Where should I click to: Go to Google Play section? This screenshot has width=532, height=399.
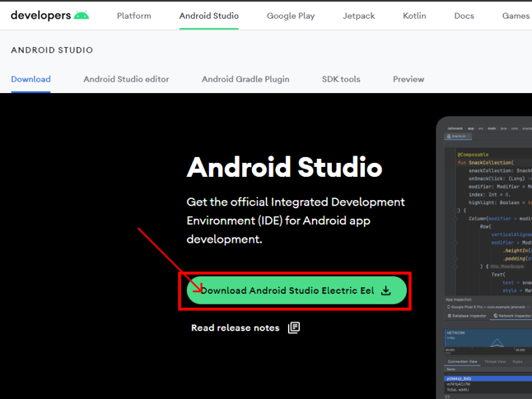[291, 16]
